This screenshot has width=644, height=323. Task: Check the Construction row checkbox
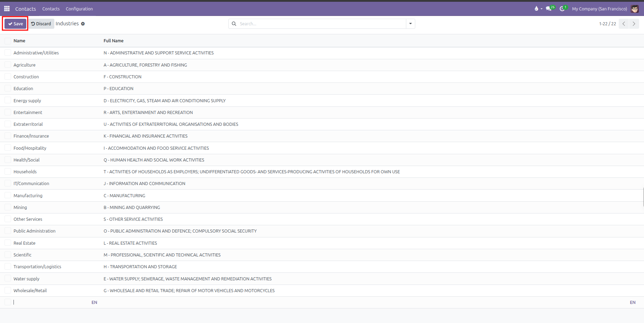[x=8, y=77]
